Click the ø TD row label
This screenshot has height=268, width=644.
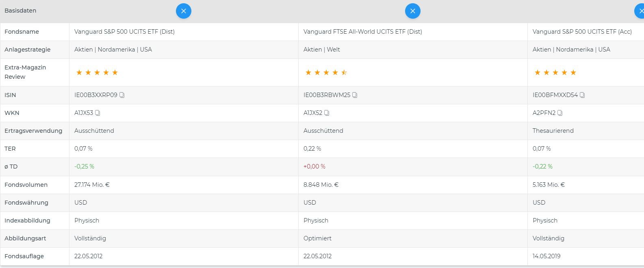pyautogui.click(x=11, y=166)
